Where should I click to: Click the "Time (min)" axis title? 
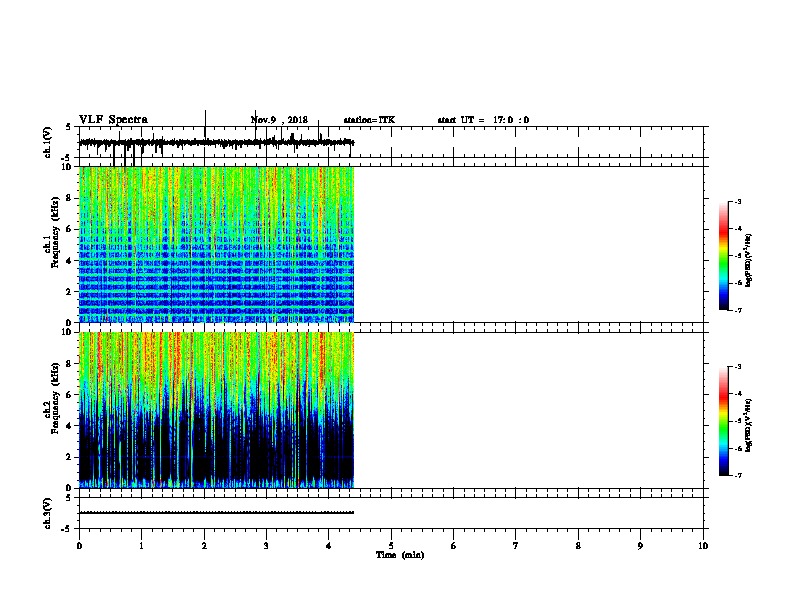pos(400,555)
